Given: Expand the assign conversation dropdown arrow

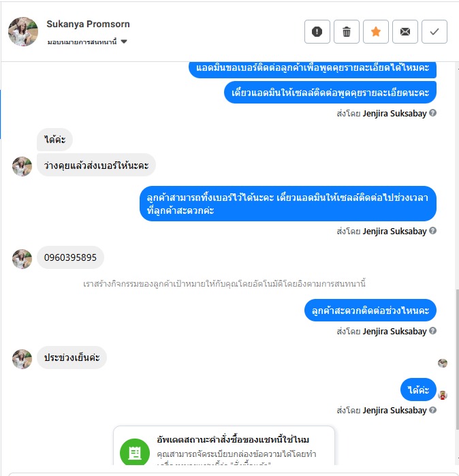Looking at the screenshot, I should pos(124,42).
